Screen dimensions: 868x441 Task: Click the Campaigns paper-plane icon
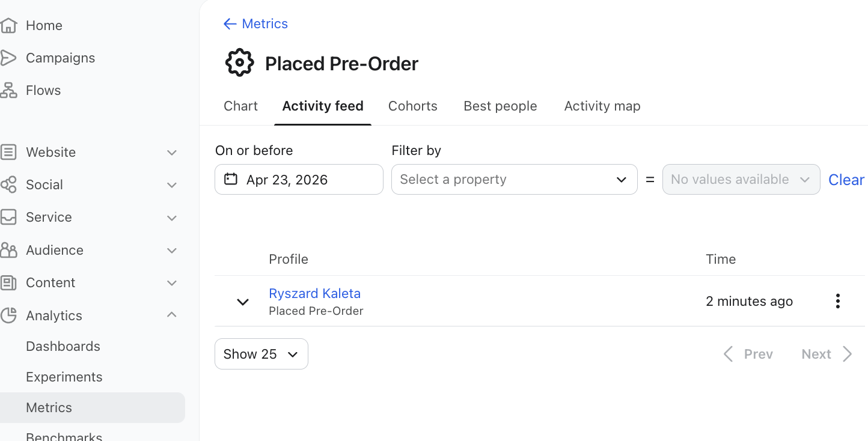click(x=8, y=58)
